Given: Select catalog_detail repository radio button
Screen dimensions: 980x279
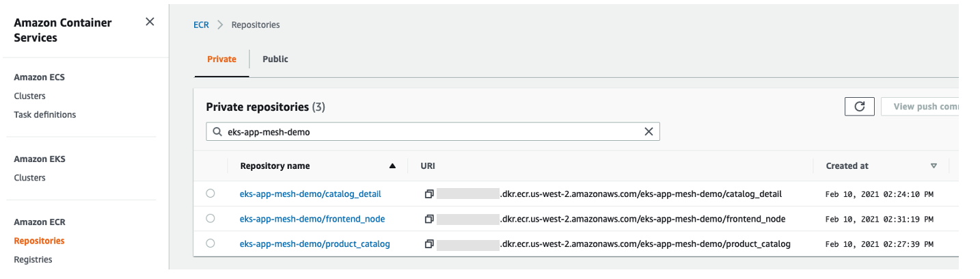Looking at the screenshot, I should click(210, 194).
